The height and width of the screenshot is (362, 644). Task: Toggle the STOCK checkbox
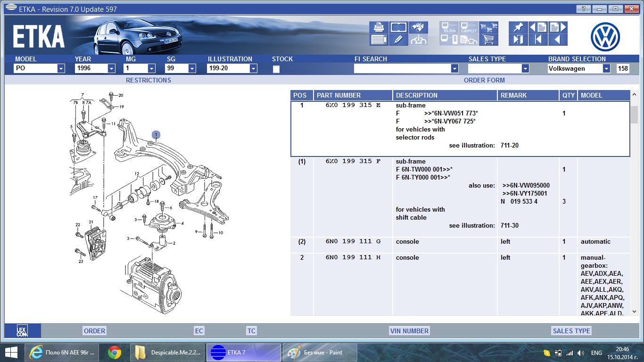point(276,69)
